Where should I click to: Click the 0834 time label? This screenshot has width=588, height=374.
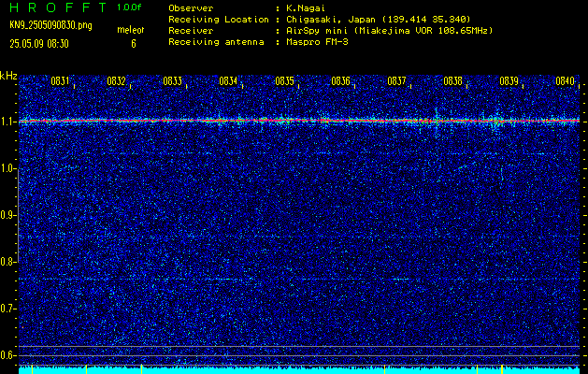(228, 81)
